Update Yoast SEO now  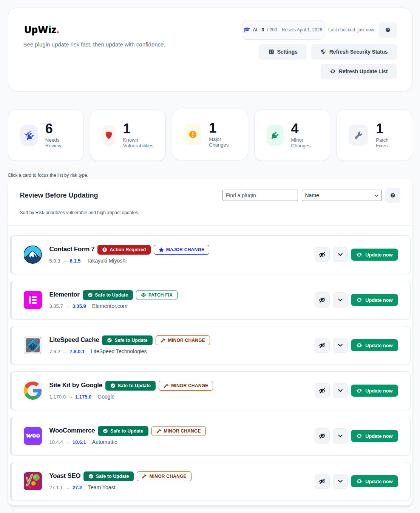click(x=374, y=481)
